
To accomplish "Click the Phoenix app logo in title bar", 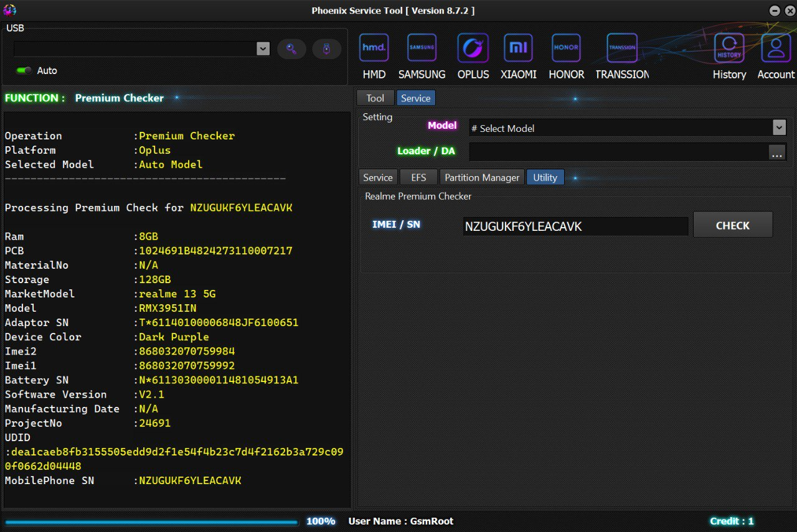I will (x=10, y=10).
